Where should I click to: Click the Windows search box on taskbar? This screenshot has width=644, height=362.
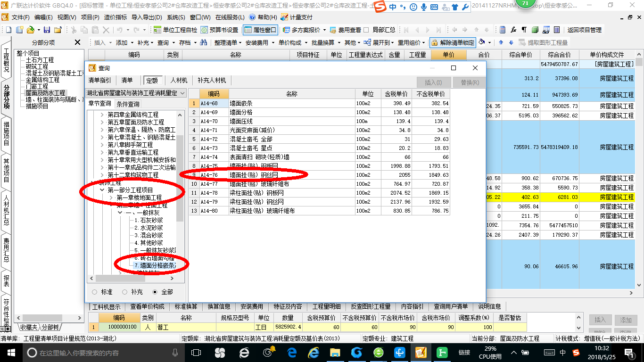point(103,352)
